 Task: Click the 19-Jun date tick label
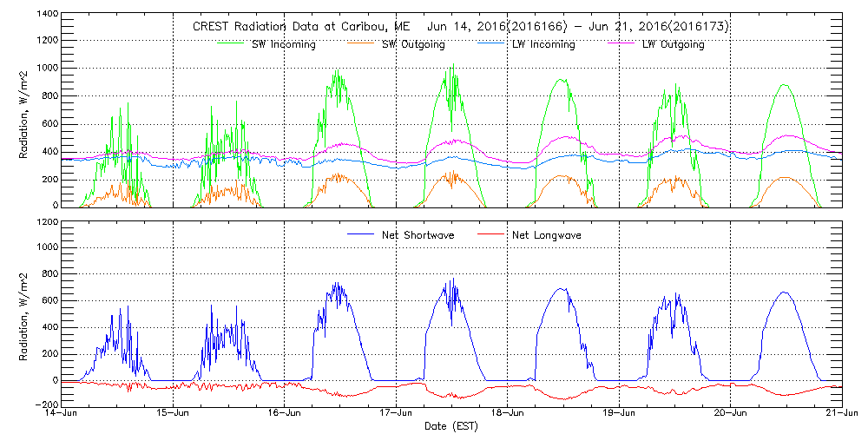pos(619,415)
